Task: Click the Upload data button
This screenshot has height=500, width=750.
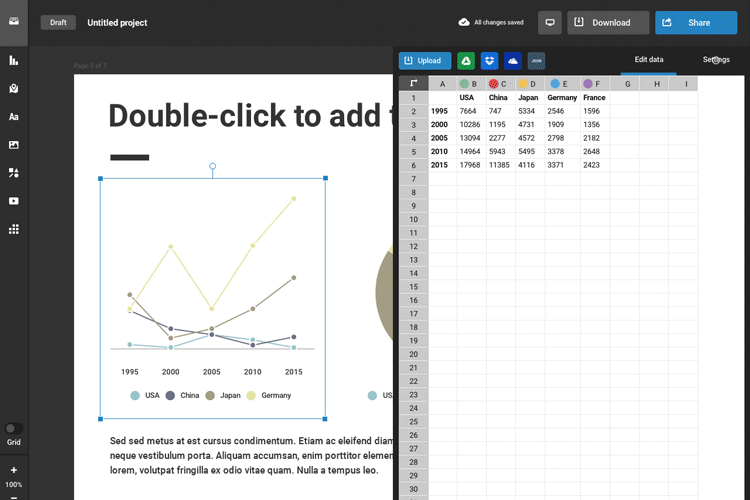Action: [425, 61]
